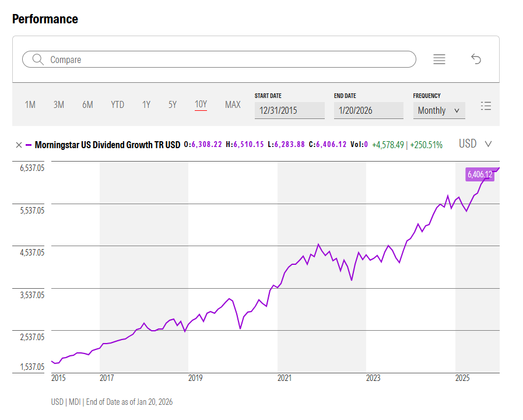
Task: Click the purple series line legend swatch
Action: click(x=29, y=145)
